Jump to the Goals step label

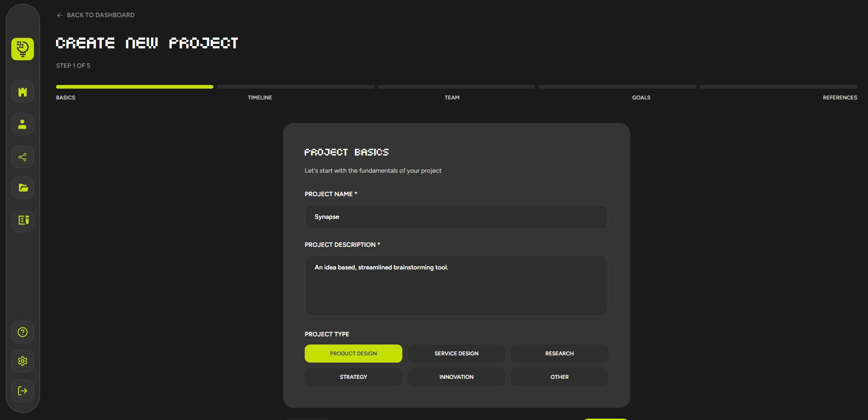tap(641, 98)
